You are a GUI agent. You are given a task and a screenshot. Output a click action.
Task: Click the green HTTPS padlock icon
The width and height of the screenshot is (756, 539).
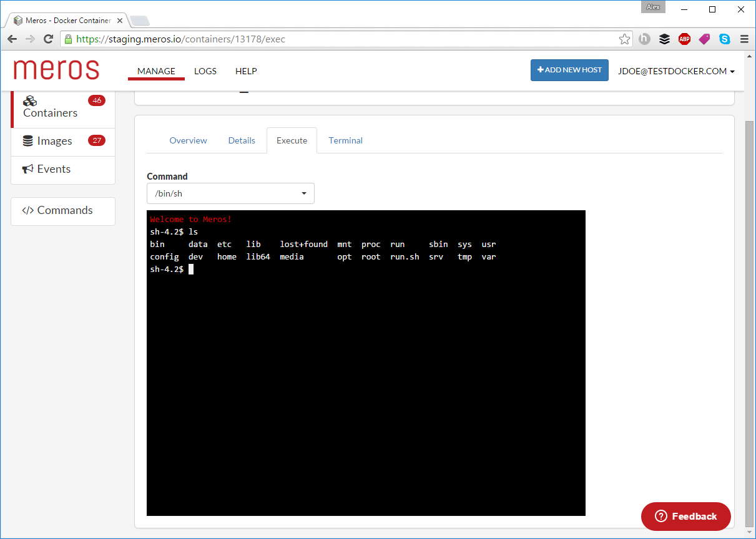pos(69,39)
